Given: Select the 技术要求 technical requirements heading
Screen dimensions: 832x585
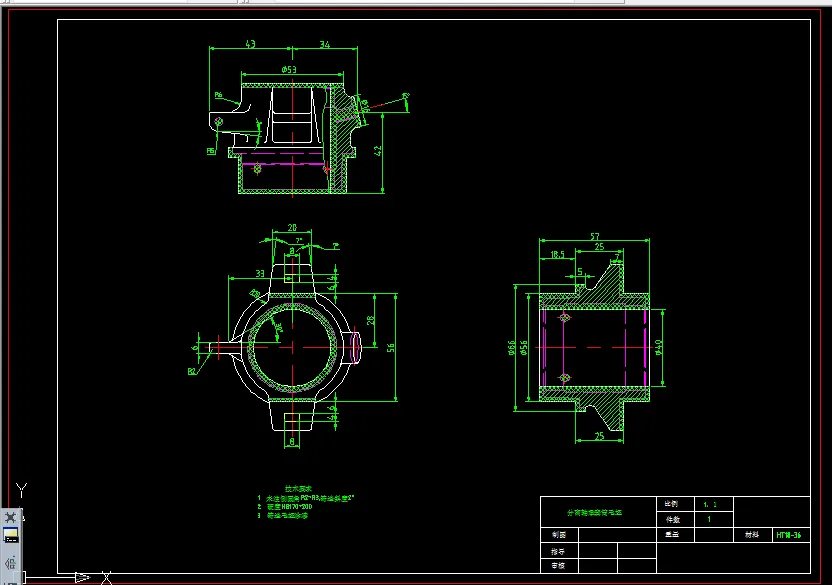Looking at the screenshot, I should coord(298,488).
